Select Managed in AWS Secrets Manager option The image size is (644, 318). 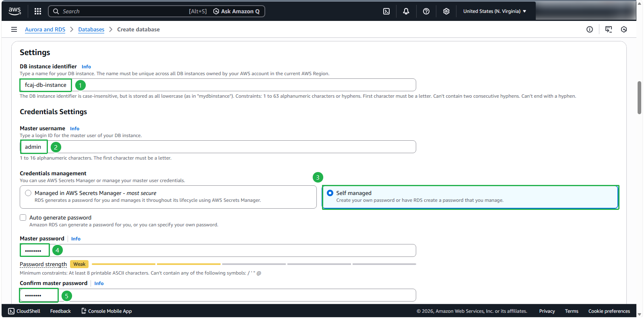coord(168,197)
